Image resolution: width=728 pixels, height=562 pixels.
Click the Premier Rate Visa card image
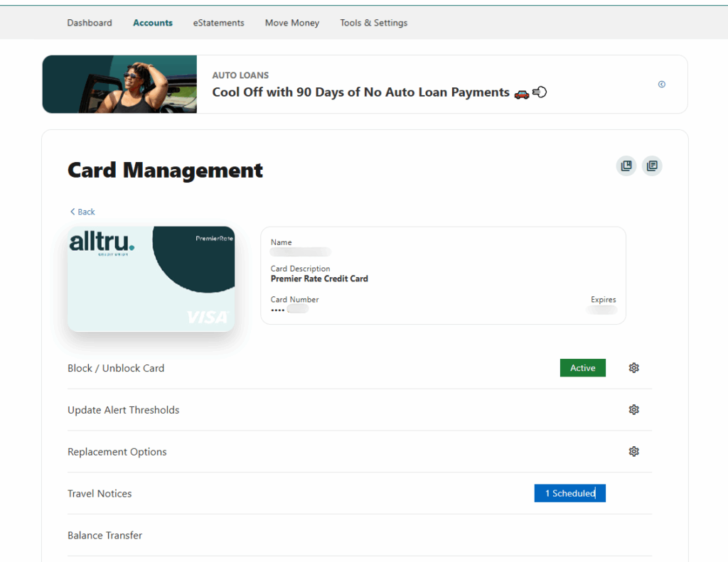pyautogui.click(x=151, y=279)
